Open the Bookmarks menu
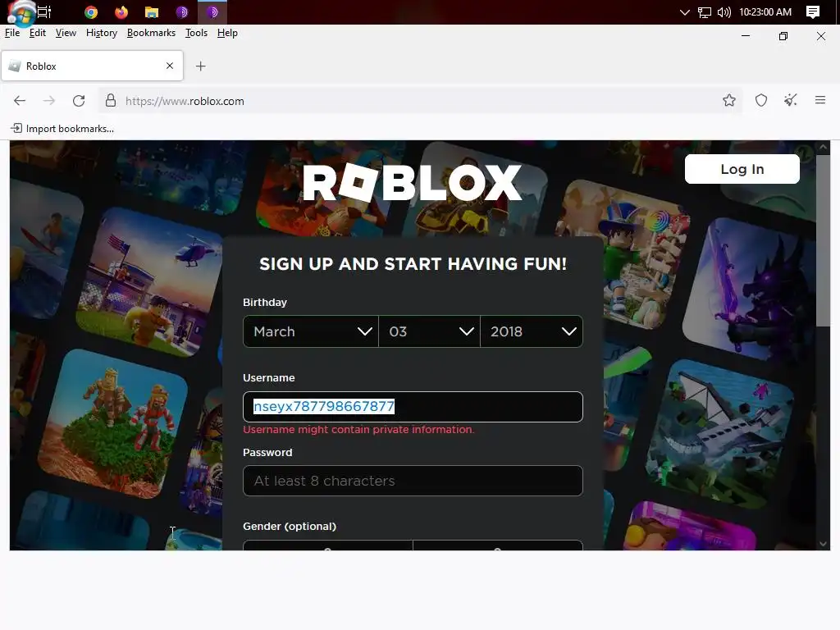This screenshot has height=630, width=840. coord(151,33)
